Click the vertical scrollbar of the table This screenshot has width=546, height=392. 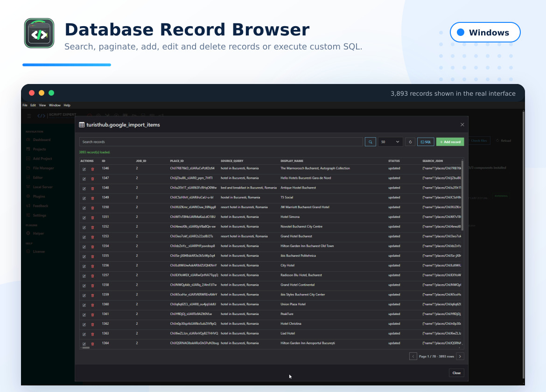(462, 195)
